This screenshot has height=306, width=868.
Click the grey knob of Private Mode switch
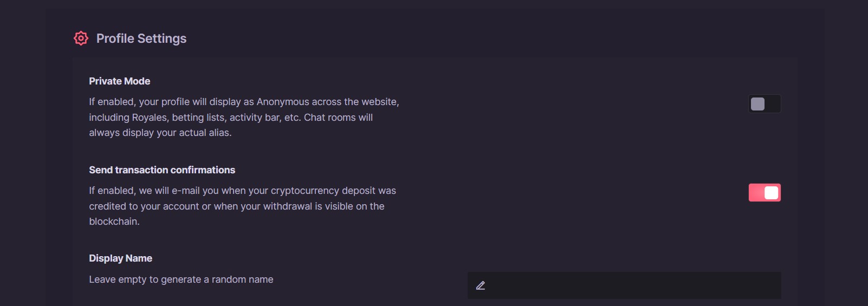click(x=758, y=104)
